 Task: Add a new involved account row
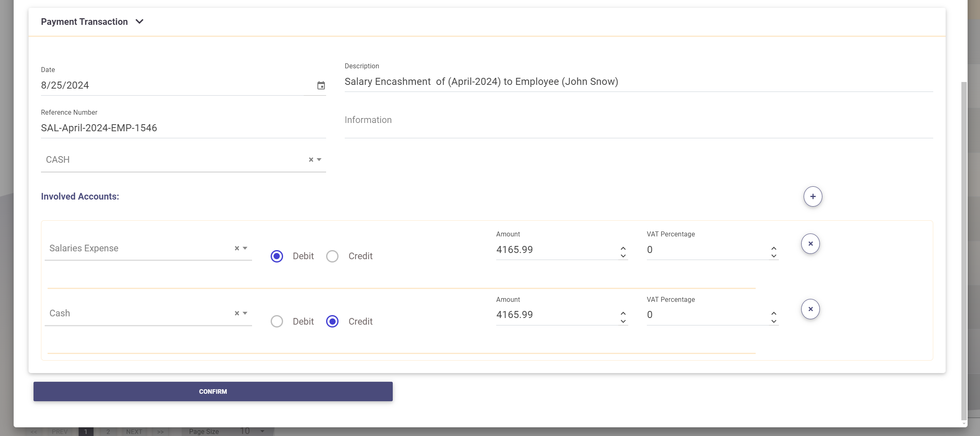812,197
